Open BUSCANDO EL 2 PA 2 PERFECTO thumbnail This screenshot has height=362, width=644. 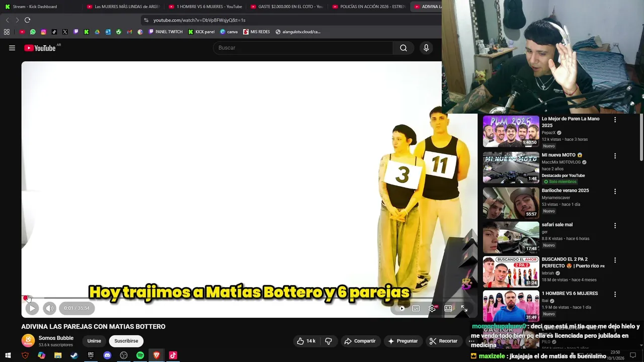511,271
